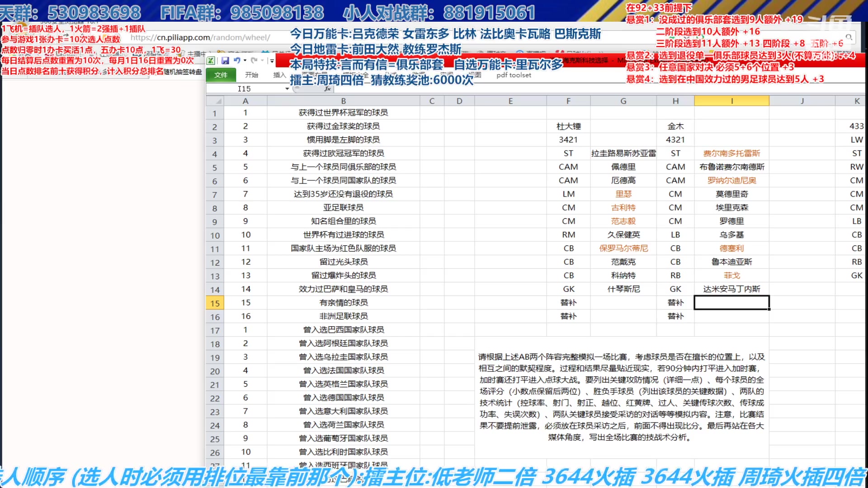This screenshot has width=868, height=488.
Task: Click cell '金木' in column H
Action: tap(675, 126)
